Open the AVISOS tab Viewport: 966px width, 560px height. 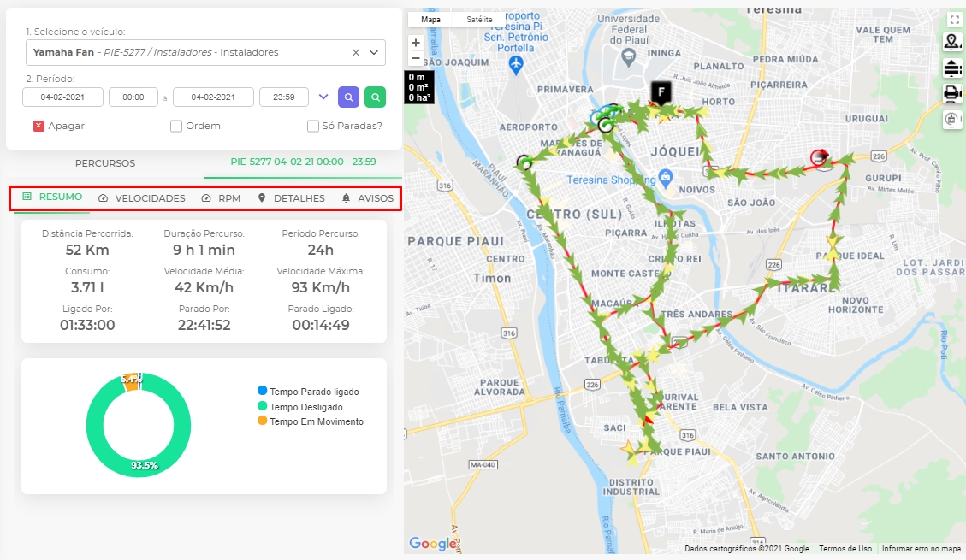coord(368,198)
